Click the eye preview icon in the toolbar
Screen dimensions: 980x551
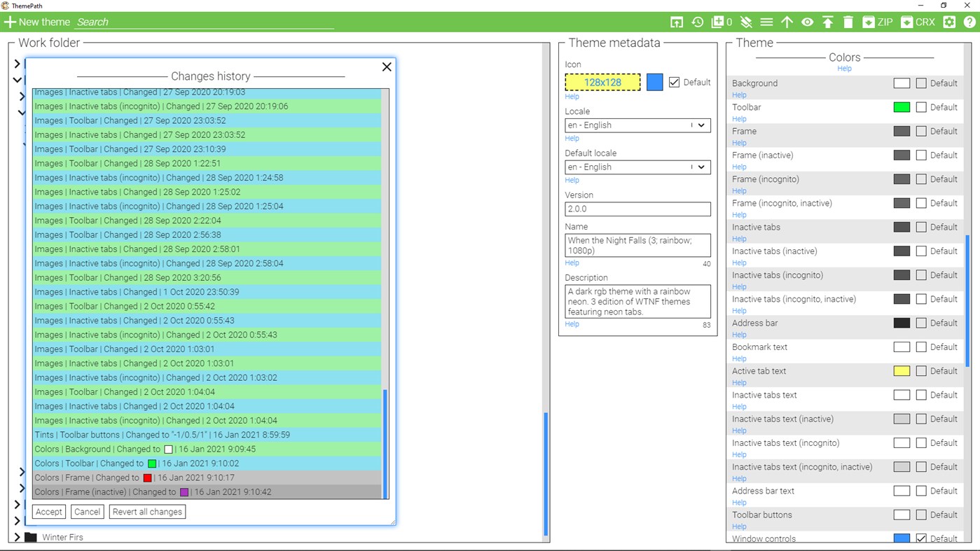(807, 22)
